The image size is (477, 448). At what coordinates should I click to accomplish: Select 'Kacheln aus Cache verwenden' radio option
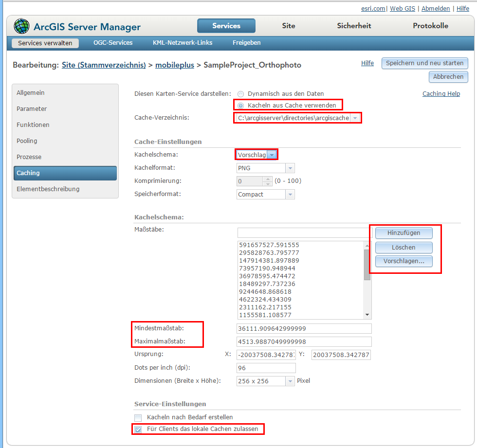click(240, 105)
